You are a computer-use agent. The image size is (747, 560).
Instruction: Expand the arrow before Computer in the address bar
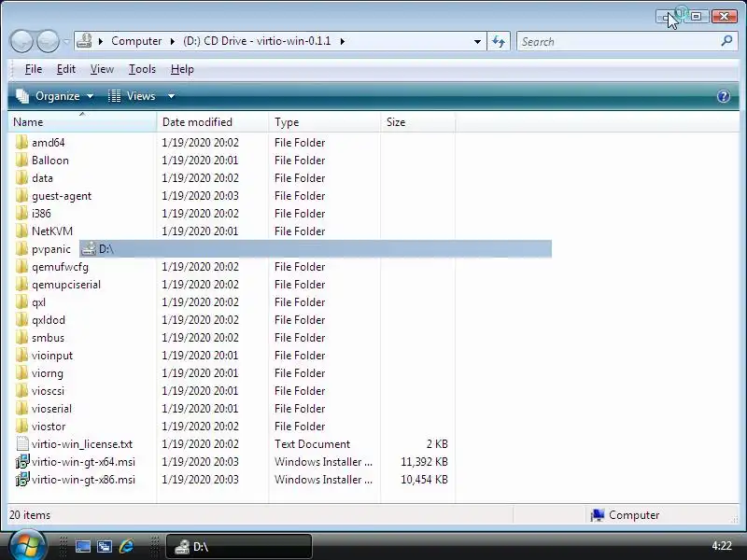point(101,41)
